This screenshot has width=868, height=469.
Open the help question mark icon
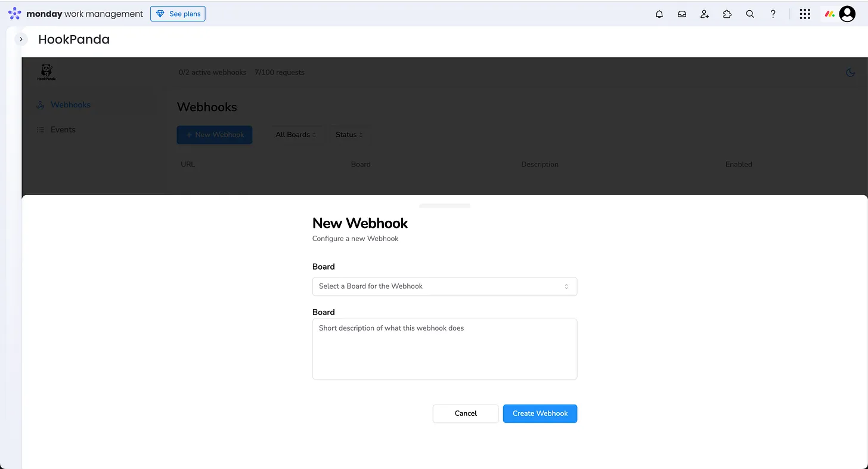(773, 14)
